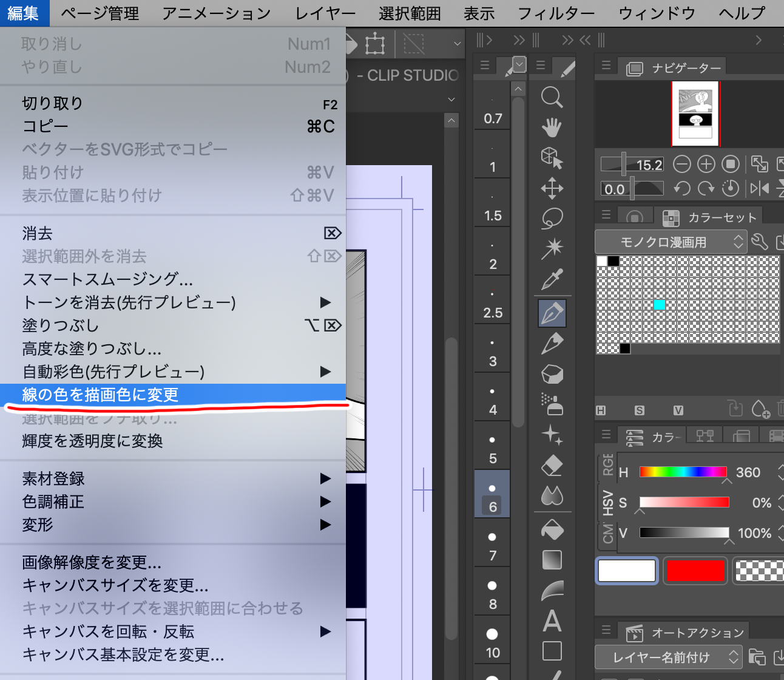Select the Blend droplets tool
Viewport: 784px width, 680px height.
coord(552,496)
